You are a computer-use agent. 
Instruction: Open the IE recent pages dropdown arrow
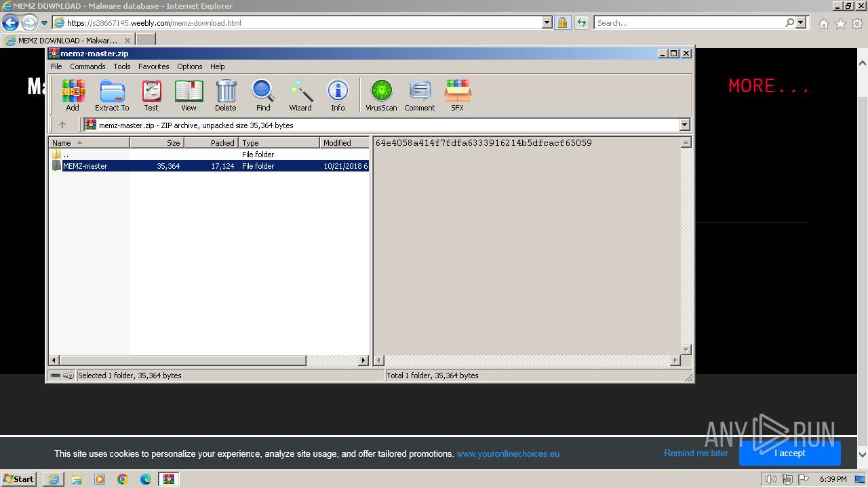(45, 22)
